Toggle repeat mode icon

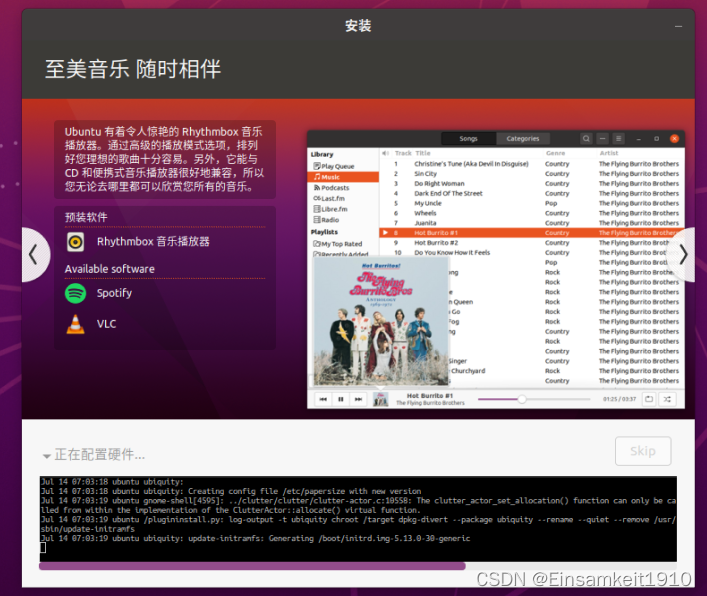[649, 399]
